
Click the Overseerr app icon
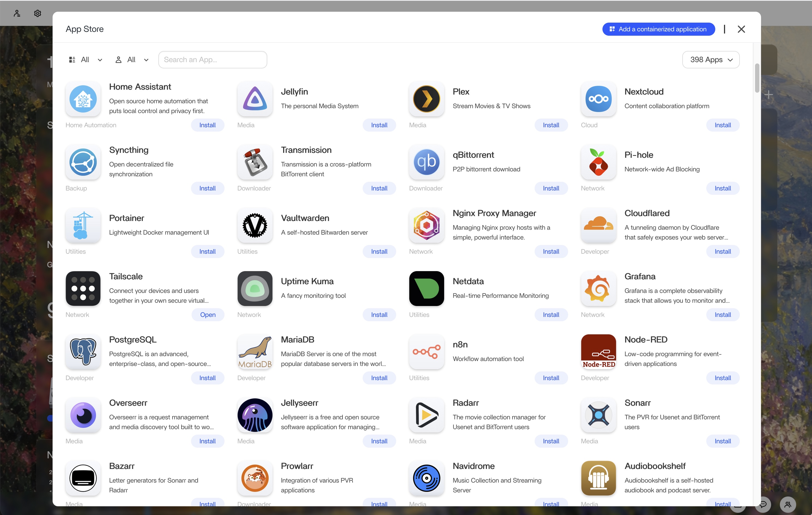click(x=83, y=415)
